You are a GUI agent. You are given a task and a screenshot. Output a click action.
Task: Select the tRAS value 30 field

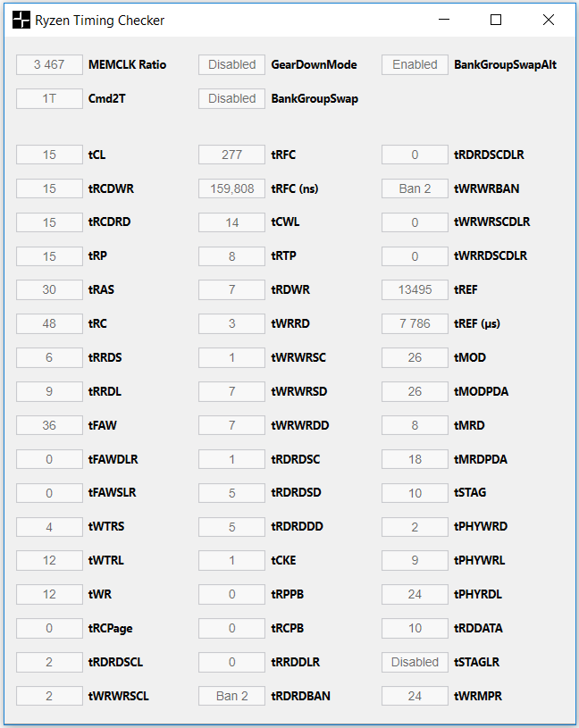click(50, 289)
